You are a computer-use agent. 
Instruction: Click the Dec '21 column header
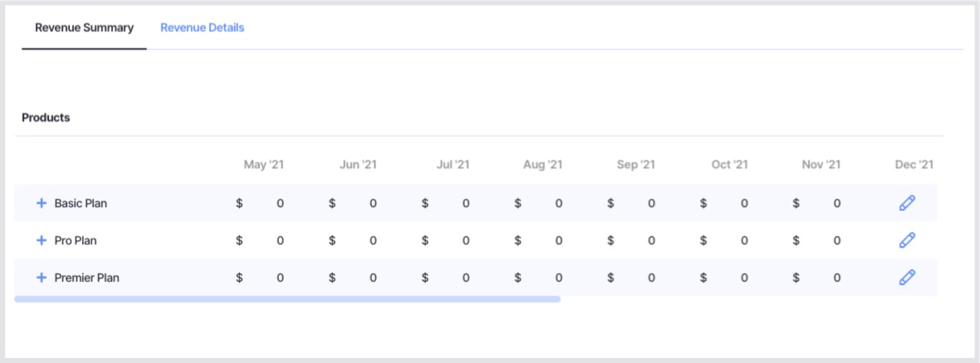click(x=914, y=165)
